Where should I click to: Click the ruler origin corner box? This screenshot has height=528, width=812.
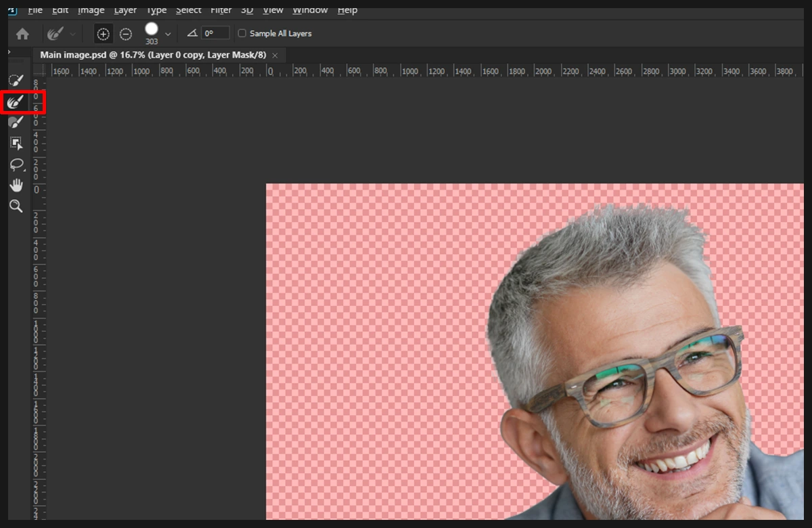pyautogui.click(x=39, y=70)
